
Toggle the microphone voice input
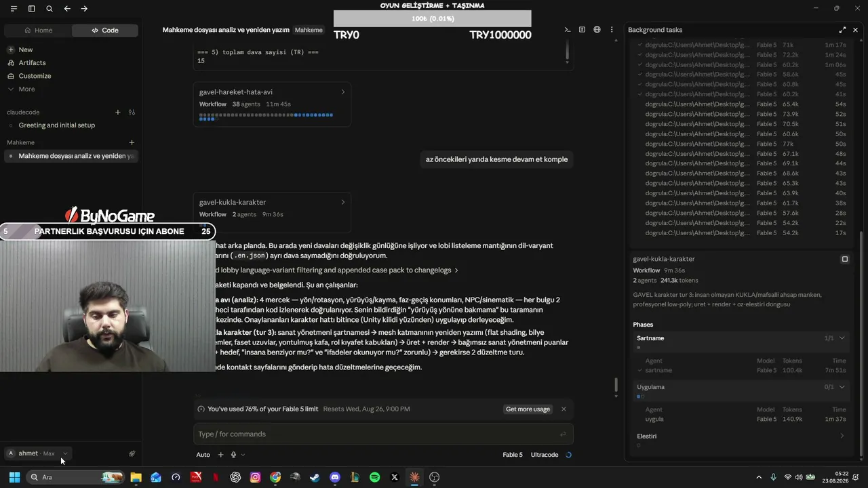(x=233, y=455)
